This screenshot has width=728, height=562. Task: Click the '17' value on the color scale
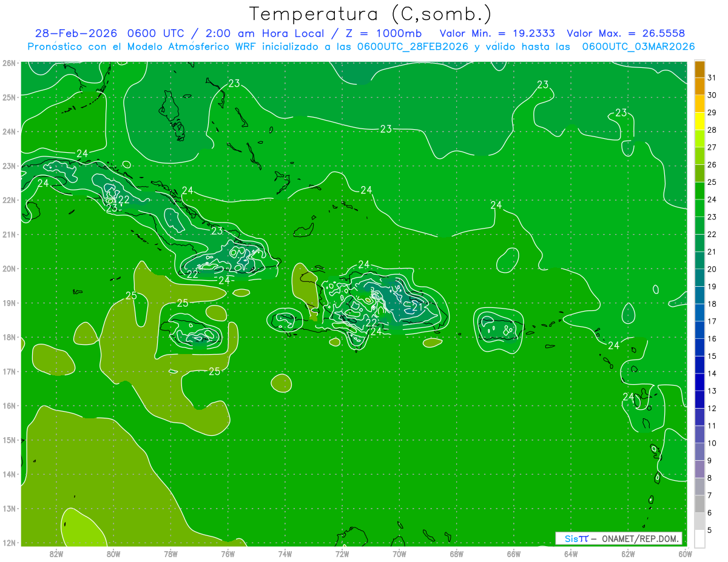[x=712, y=321]
